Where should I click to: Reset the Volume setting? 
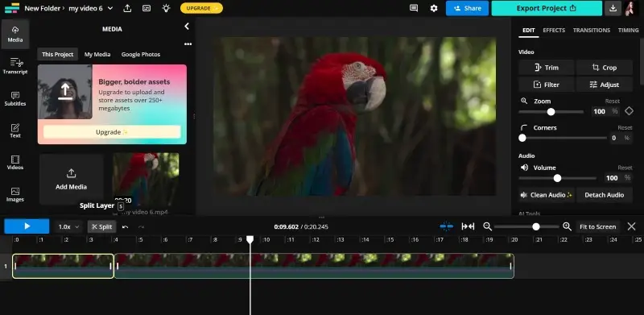pyautogui.click(x=625, y=168)
